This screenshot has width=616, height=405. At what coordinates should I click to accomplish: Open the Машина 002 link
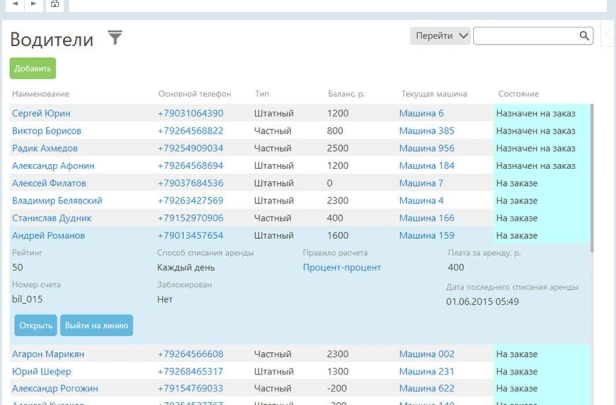tap(426, 354)
